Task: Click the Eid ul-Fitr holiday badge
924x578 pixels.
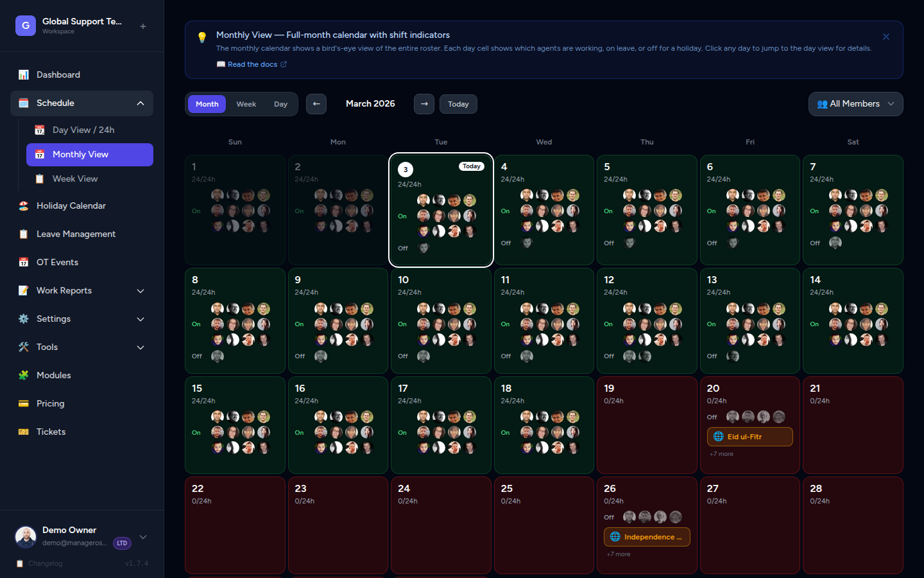Action: [x=749, y=436]
